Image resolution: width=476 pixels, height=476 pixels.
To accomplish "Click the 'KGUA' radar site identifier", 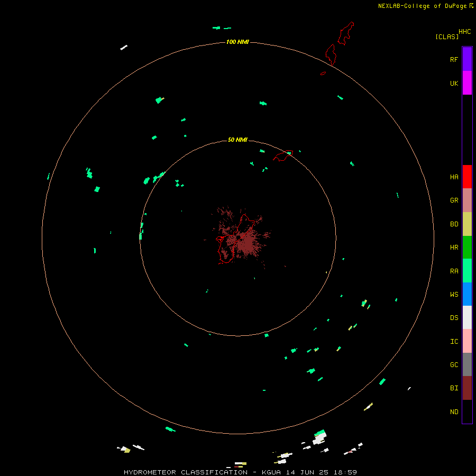I will pos(271,472).
